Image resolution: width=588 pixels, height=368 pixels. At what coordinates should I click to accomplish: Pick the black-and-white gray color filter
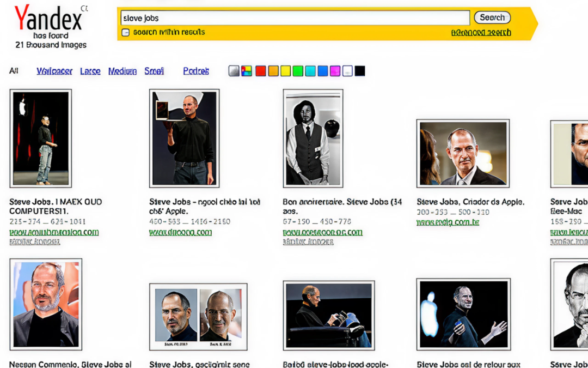234,71
